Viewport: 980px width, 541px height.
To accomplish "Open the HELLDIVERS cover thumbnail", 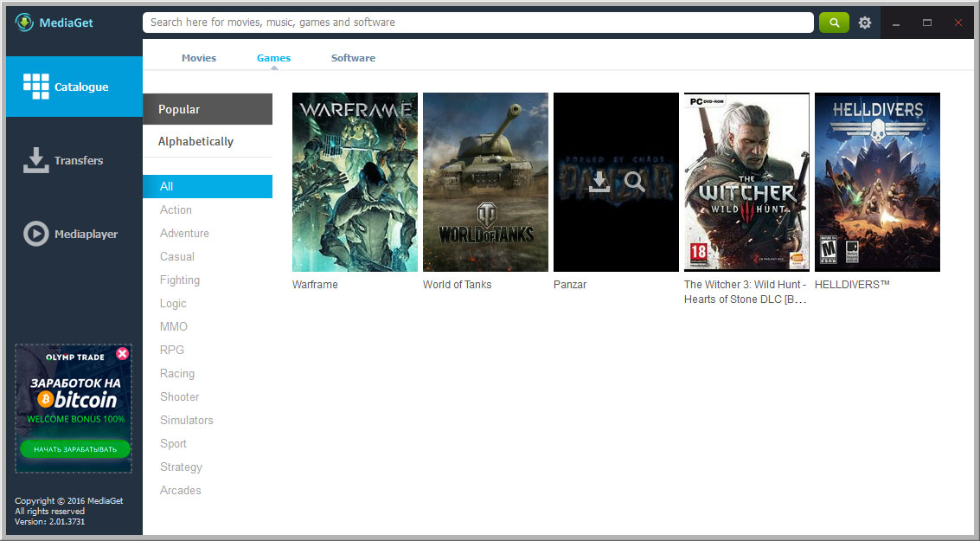I will click(877, 182).
